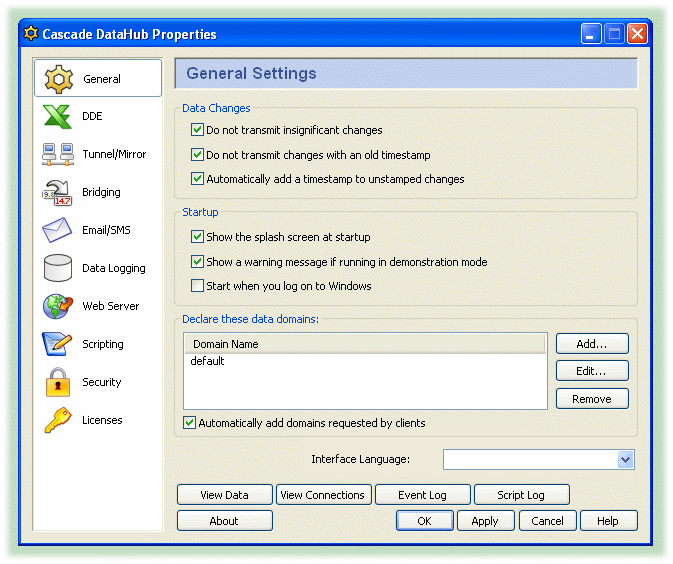Select Licenses label in sidebar

click(103, 420)
